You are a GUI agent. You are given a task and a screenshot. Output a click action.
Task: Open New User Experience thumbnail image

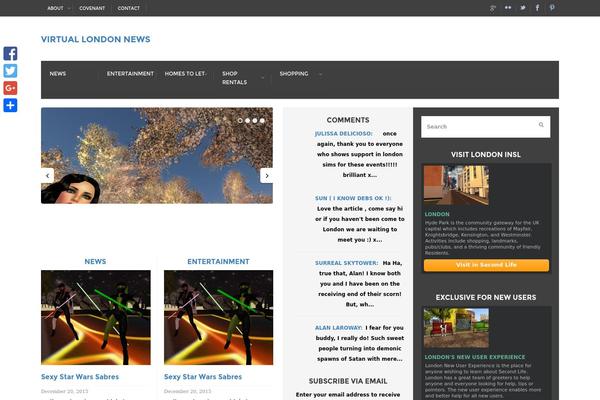pos(456,328)
